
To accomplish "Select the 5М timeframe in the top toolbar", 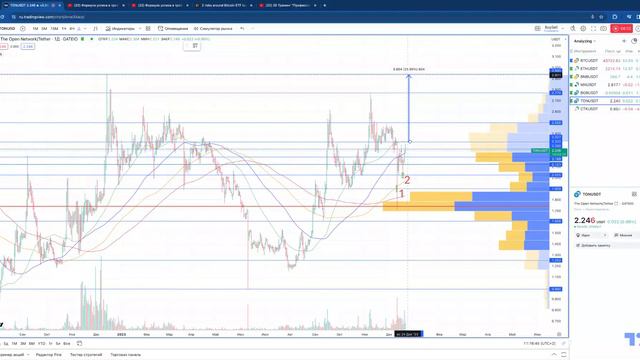I will tap(44, 29).
